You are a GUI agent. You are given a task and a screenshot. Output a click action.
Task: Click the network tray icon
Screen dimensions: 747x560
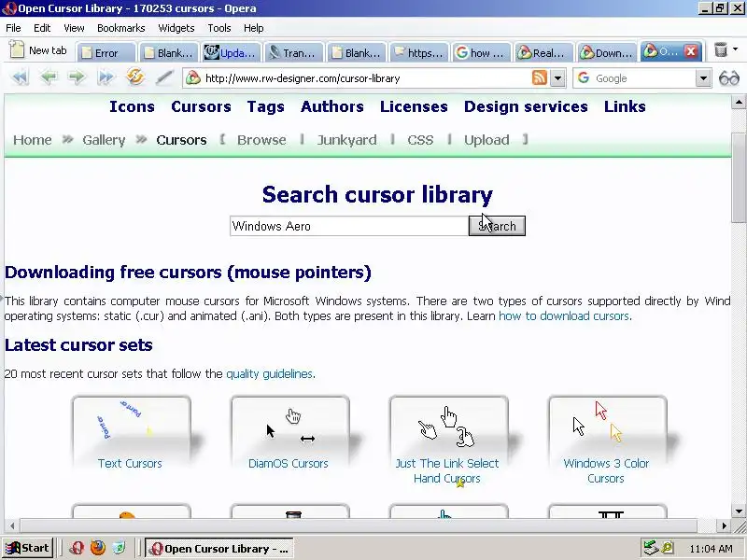[650, 548]
